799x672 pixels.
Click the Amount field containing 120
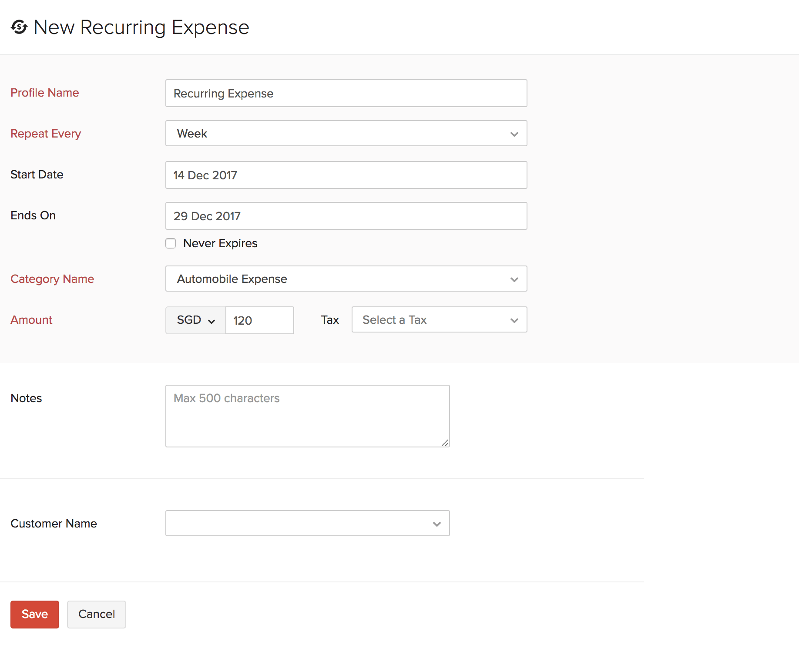coord(260,320)
